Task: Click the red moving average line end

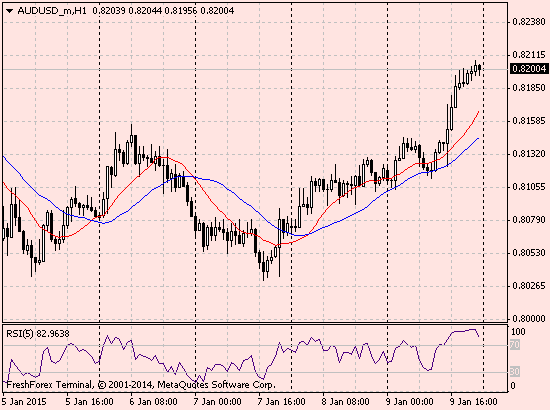Action: (x=478, y=112)
